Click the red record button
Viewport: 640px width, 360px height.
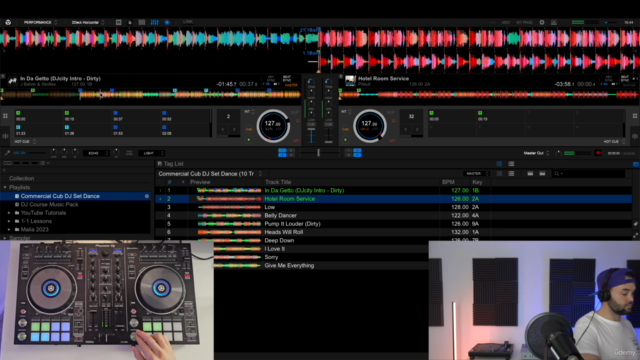(x=598, y=153)
